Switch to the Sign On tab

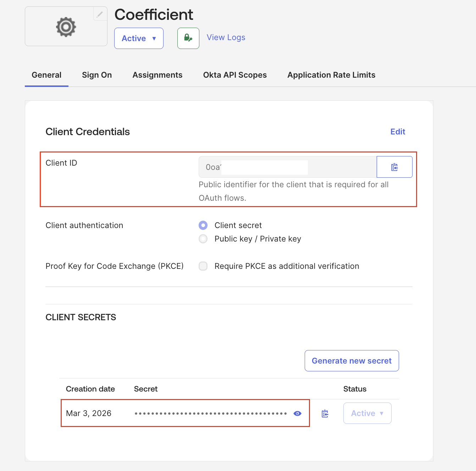[97, 75]
